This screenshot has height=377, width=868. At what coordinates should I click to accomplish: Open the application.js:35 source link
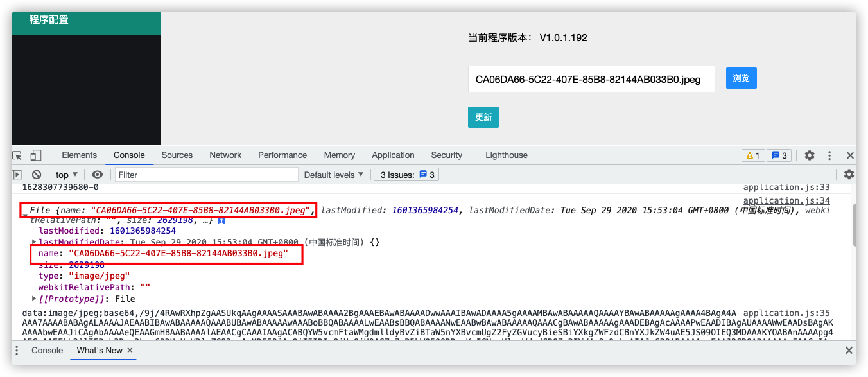786,313
